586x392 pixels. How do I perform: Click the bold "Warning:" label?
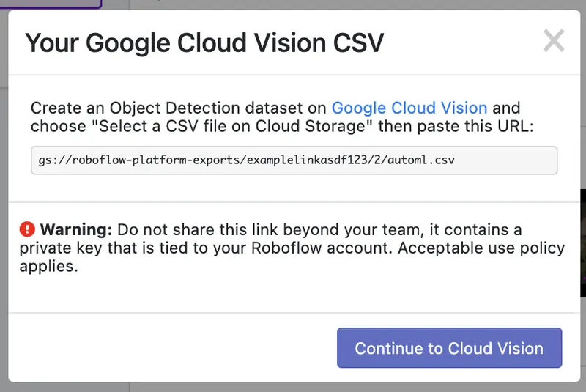click(x=76, y=229)
